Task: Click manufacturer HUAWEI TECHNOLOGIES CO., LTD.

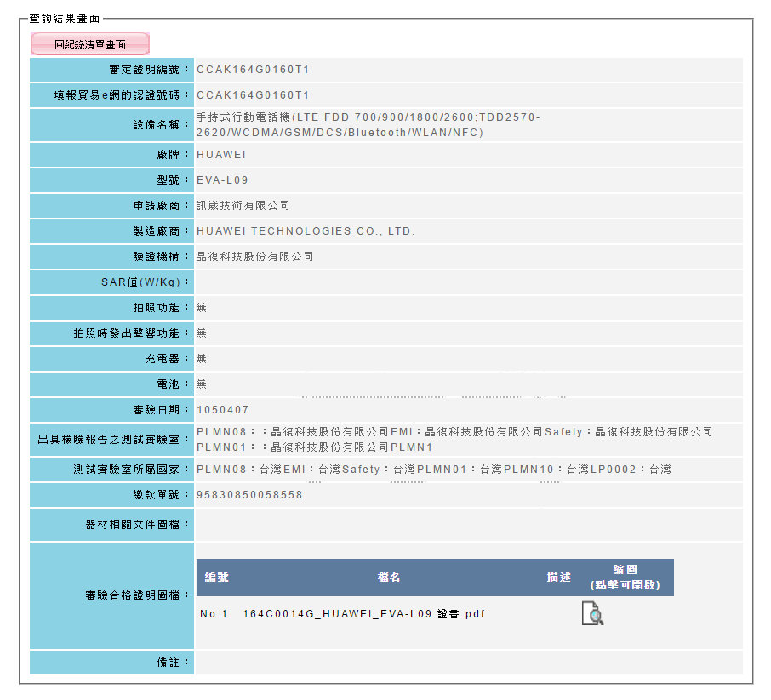Action: 306,231
